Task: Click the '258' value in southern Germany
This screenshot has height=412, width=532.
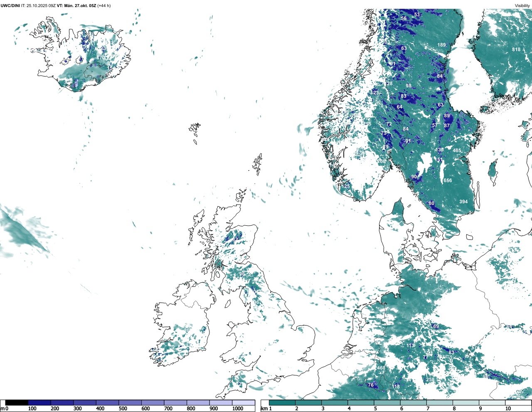Action: tap(430, 380)
